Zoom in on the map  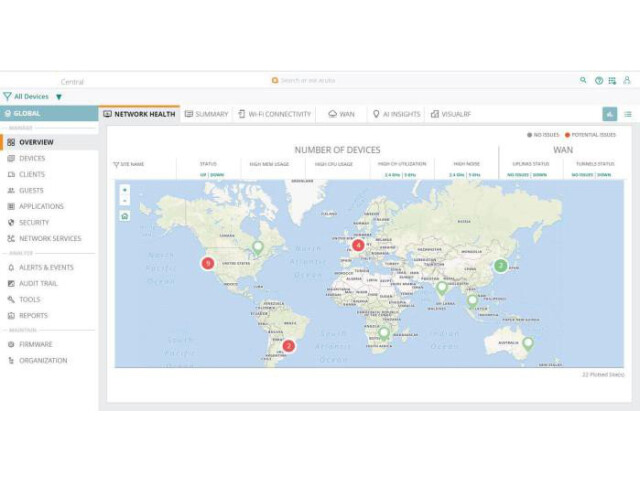click(x=125, y=190)
